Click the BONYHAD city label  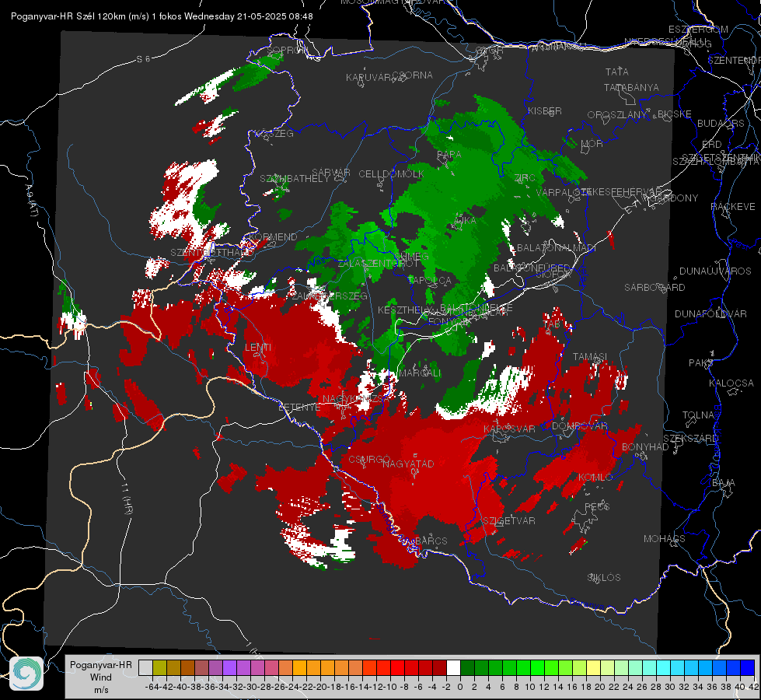pyautogui.click(x=645, y=447)
